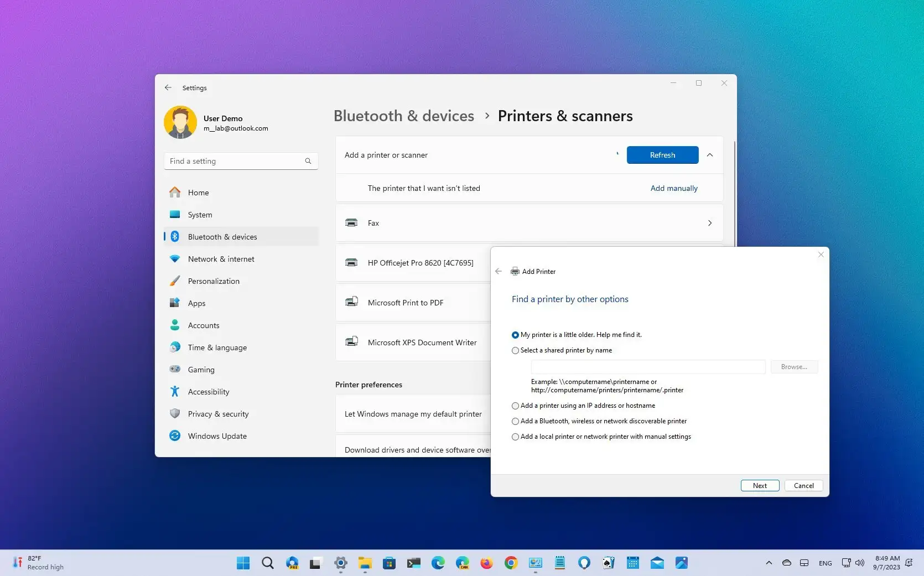Click Next in Add Printer dialog

tap(760, 485)
